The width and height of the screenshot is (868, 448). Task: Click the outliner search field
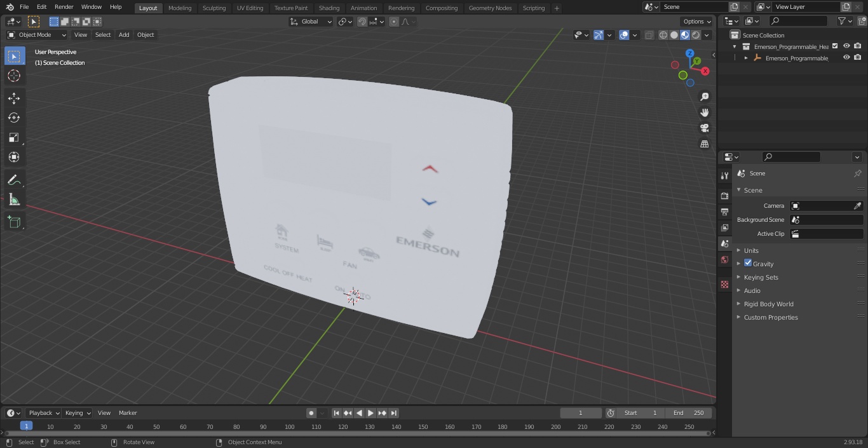point(798,21)
